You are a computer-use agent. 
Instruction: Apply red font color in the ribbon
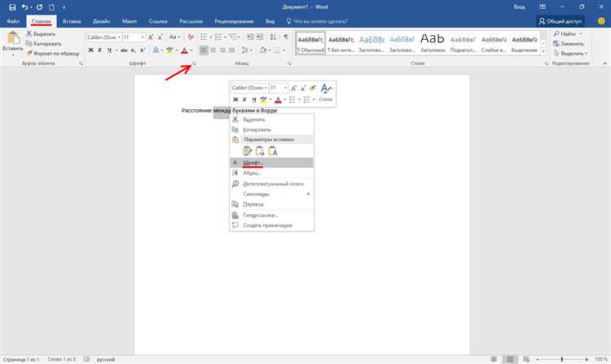point(185,50)
